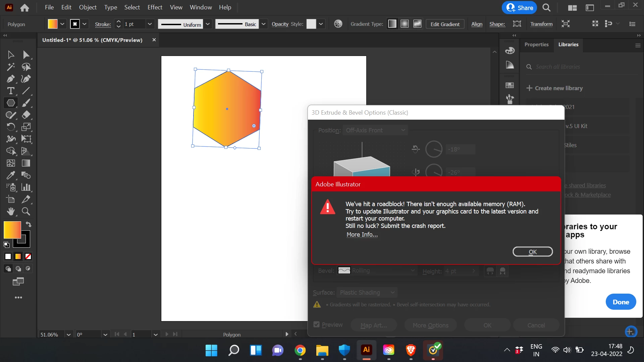Viewport: 644px width, 362px height.
Task: Switch to the Properties tab
Action: tap(536, 45)
